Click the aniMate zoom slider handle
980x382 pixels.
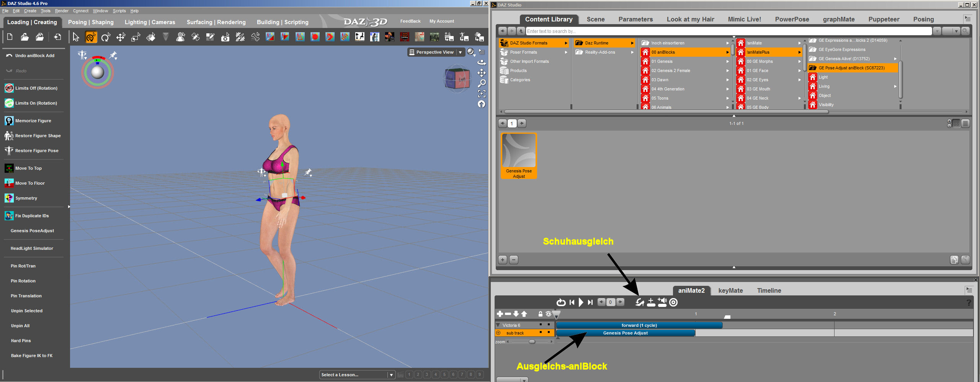(x=532, y=342)
